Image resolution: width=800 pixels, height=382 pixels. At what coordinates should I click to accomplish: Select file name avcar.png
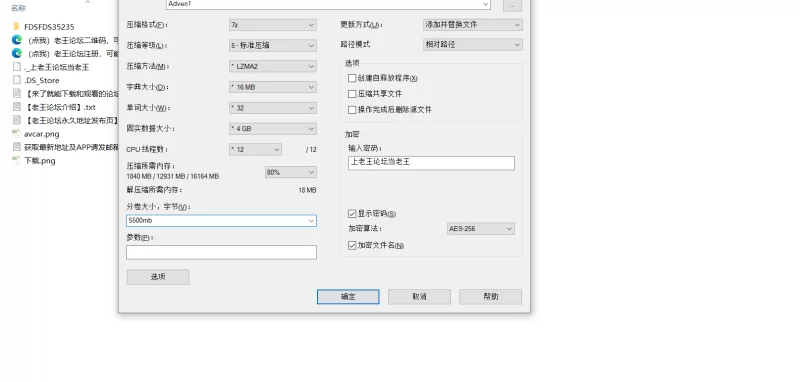[42, 134]
